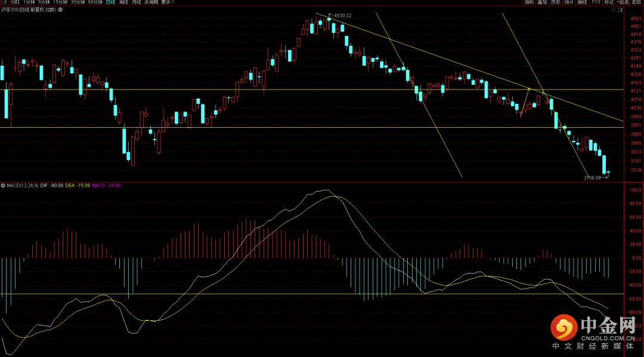Screen dimensions: 644x357
Task: Select the 5分钟 period tab
Action: [x=44, y=2]
